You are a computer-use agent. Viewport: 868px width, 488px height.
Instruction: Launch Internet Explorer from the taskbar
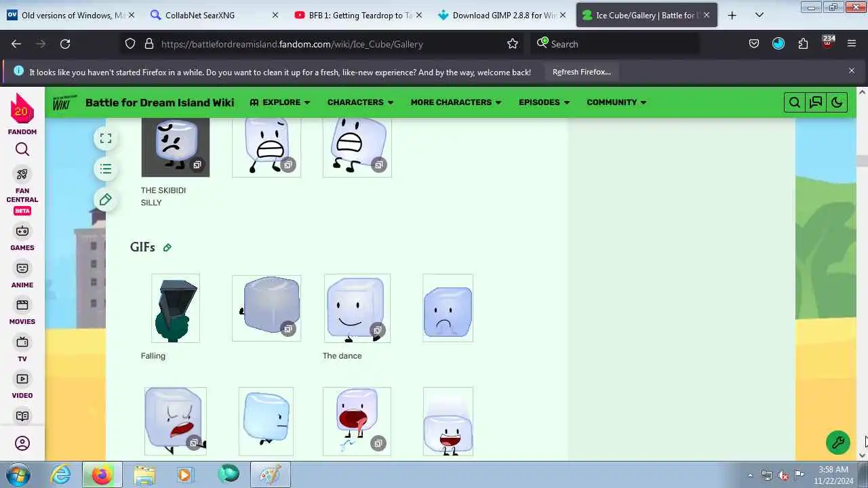point(61,475)
